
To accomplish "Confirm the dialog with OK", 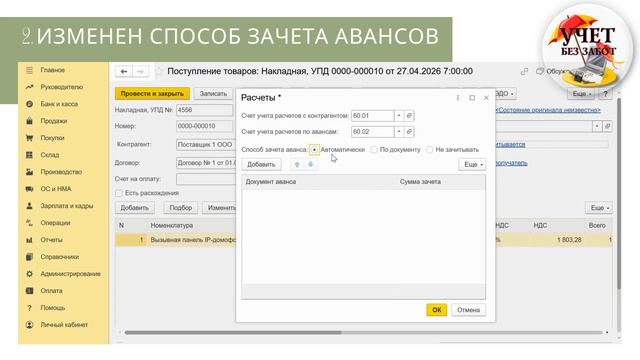I will (437, 310).
